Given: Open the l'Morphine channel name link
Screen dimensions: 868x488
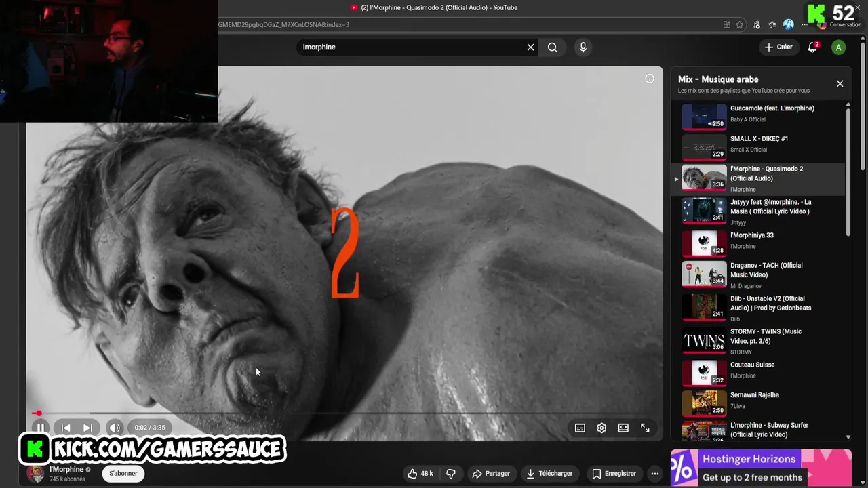Looking at the screenshot, I should (x=66, y=469).
